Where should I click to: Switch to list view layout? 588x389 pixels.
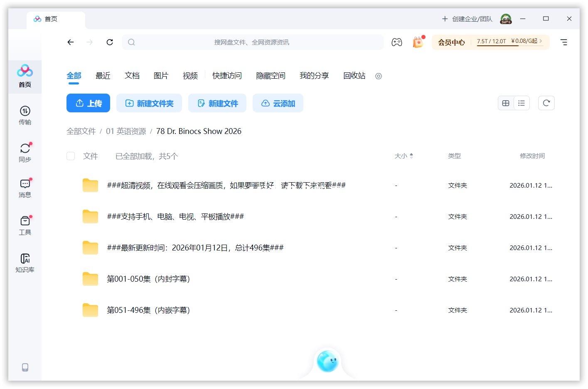(x=522, y=103)
